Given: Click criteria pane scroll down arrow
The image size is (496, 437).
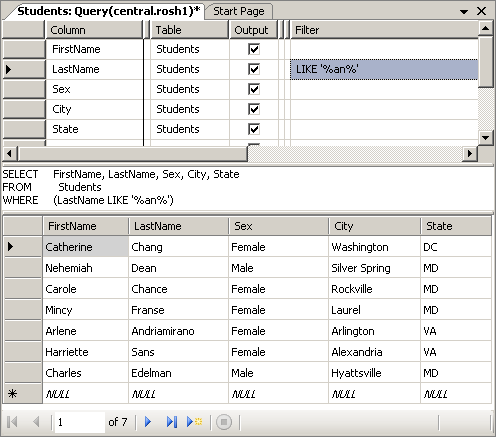Looking at the screenshot, I should (485, 137).
